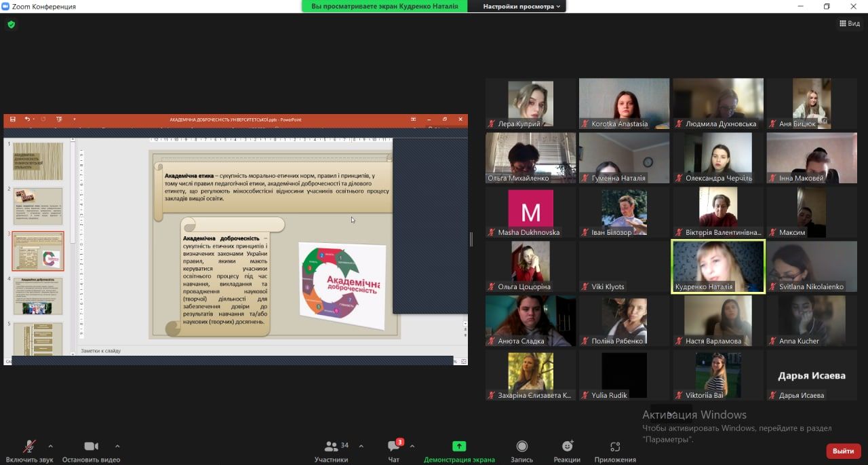Select Максим video tile
This screenshot has height=465, width=868.
click(812, 212)
